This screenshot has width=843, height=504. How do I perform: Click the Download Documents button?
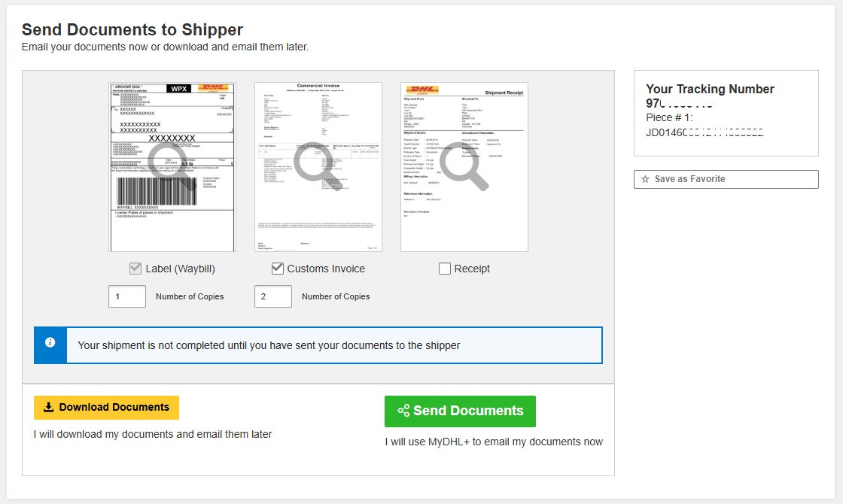pos(106,407)
